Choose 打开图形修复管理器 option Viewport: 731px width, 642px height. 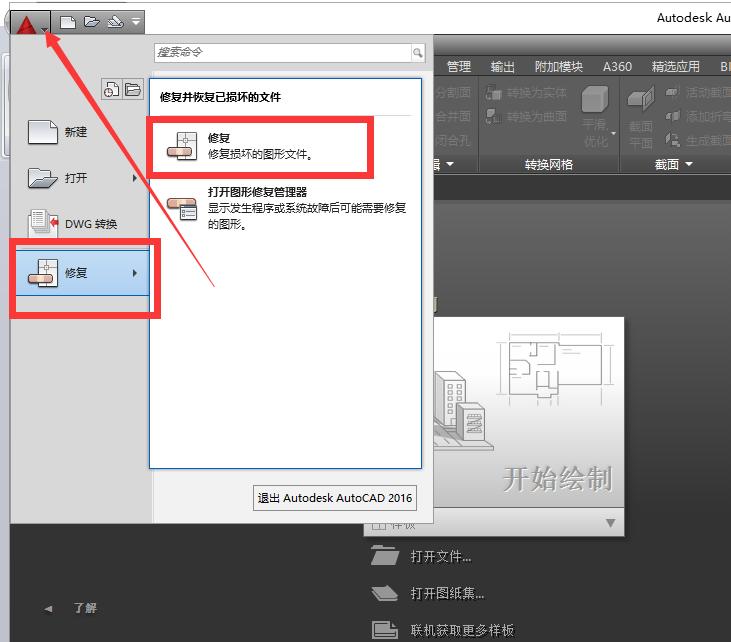286,208
